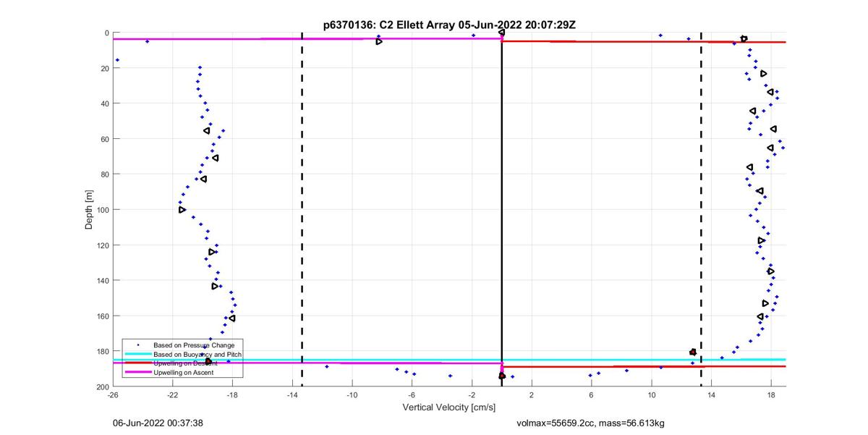This screenshot has height=435, width=868.
Task: Click the red line sample in legend
Action: coord(137,363)
